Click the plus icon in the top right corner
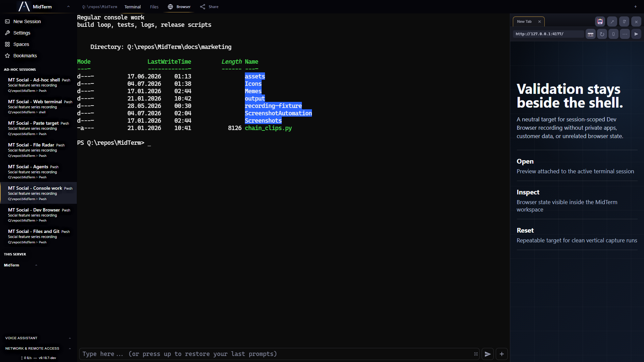 click(635, 6)
